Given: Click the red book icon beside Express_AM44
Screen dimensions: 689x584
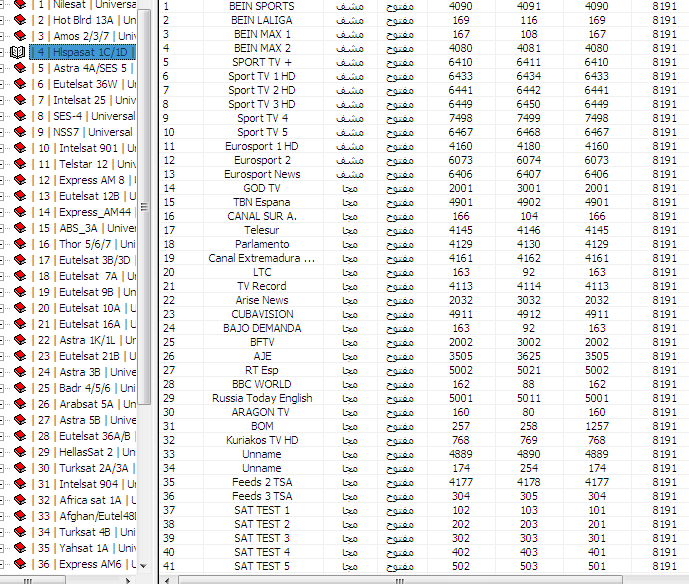Looking at the screenshot, I should [x=20, y=212].
